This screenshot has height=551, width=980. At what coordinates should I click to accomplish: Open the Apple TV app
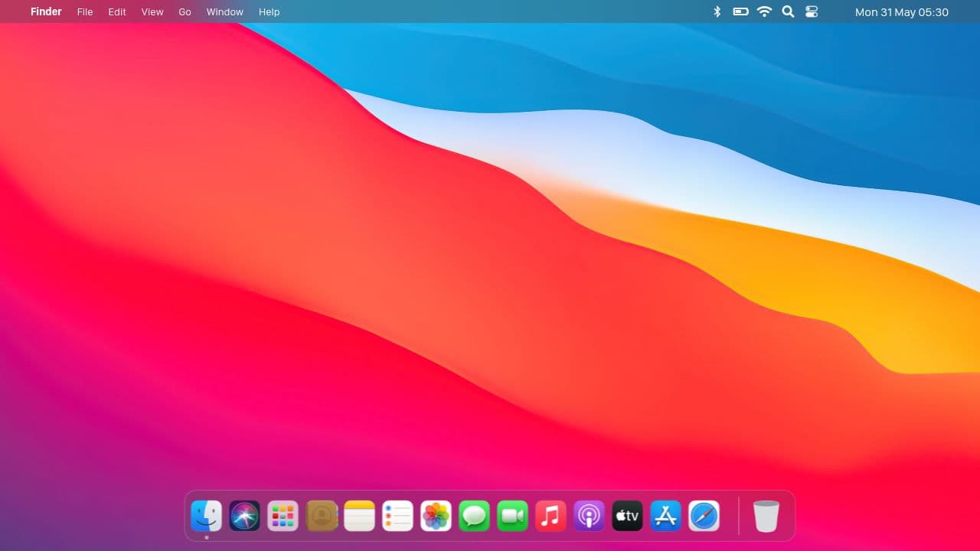pyautogui.click(x=628, y=516)
